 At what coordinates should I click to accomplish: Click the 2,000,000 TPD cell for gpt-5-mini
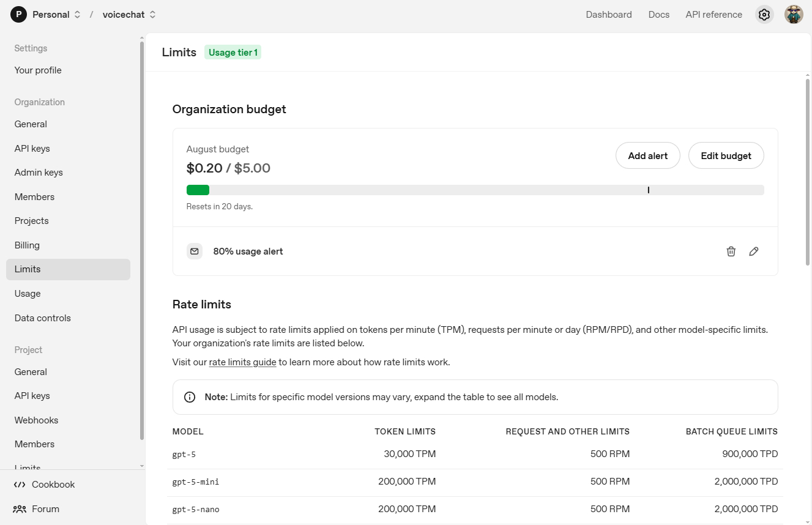click(x=746, y=482)
